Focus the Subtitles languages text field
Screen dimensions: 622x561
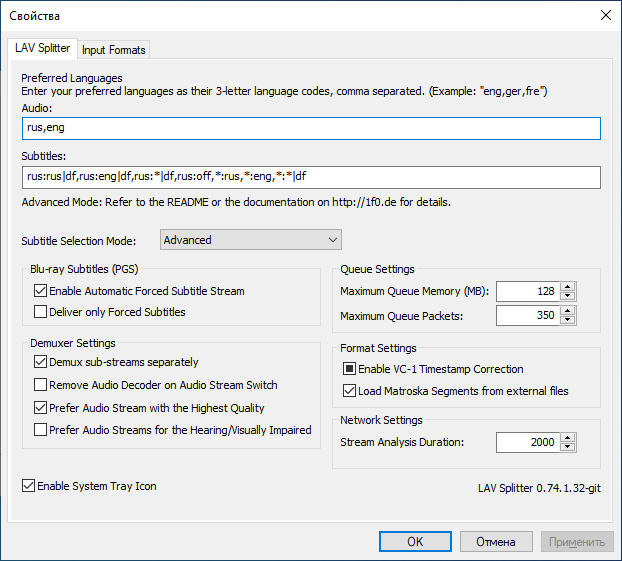tap(310, 177)
